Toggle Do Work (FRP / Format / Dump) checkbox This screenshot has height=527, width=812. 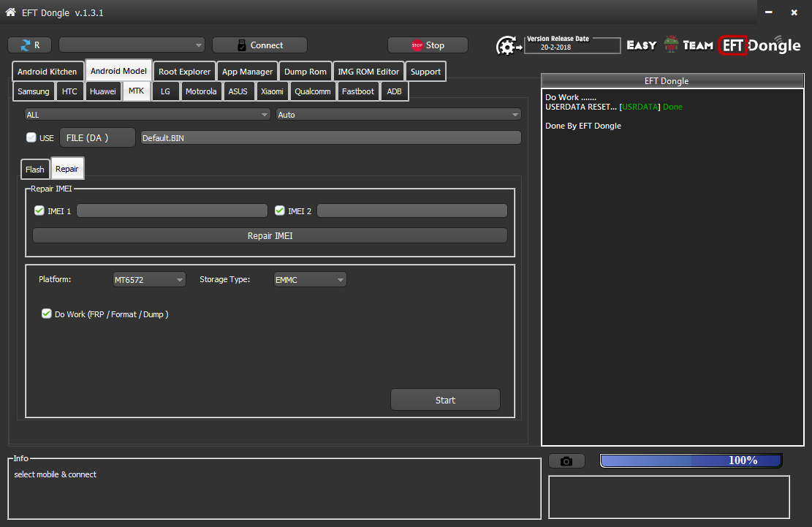pyautogui.click(x=47, y=314)
